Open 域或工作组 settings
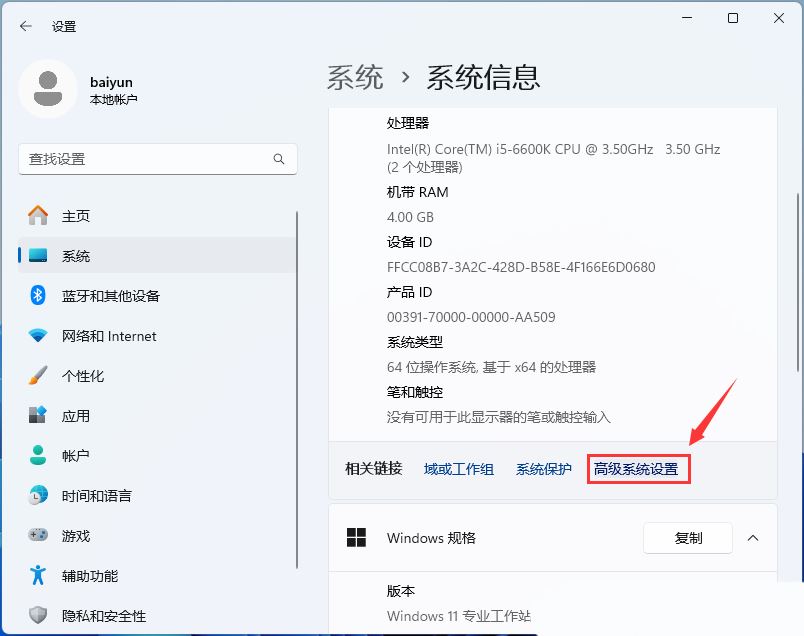 458,469
